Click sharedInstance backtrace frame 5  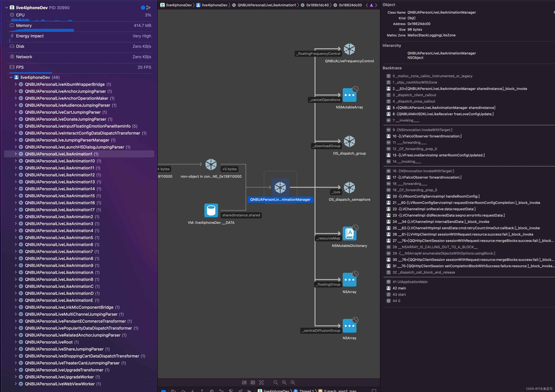pos(444,108)
